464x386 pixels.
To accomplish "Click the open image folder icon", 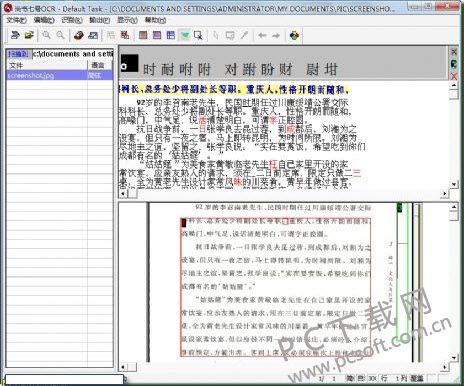I will pos(29,35).
